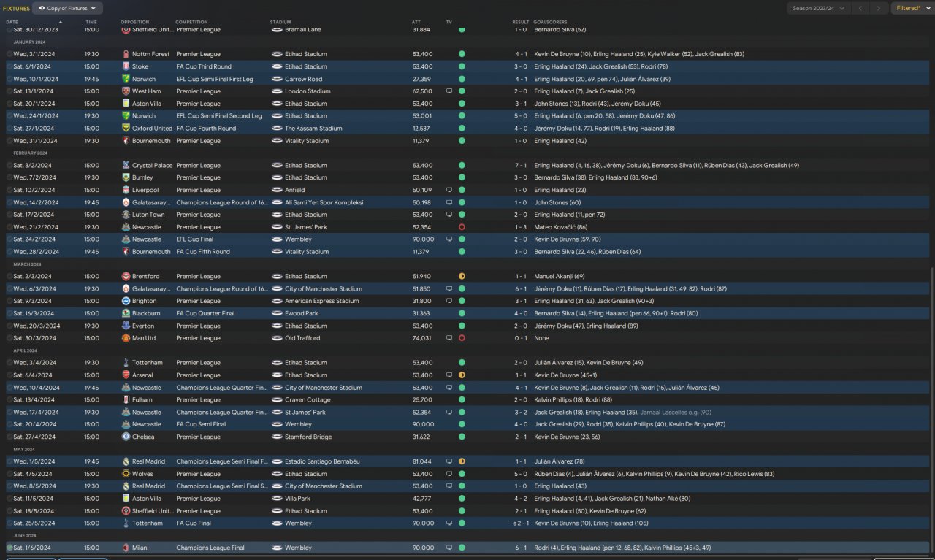Sort by the RESULT column header

(521, 22)
